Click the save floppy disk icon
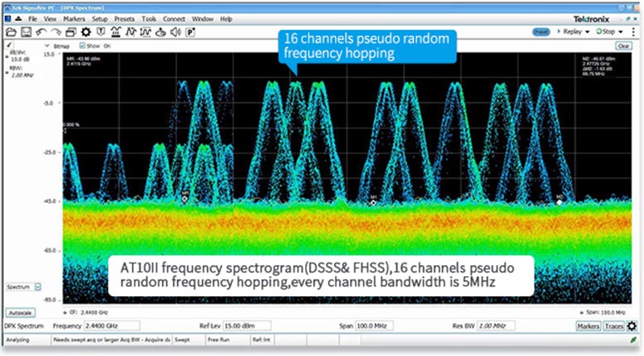644x356 pixels. coord(27,31)
